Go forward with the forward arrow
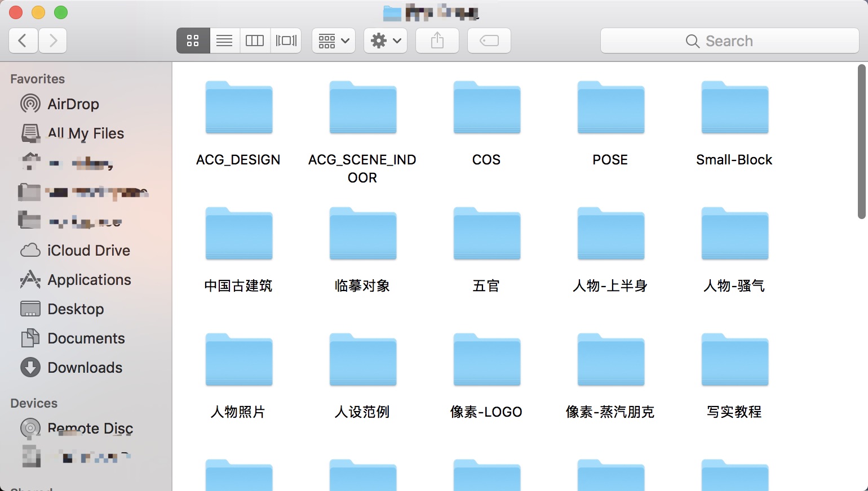Viewport: 868px width, 491px height. [x=53, y=41]
